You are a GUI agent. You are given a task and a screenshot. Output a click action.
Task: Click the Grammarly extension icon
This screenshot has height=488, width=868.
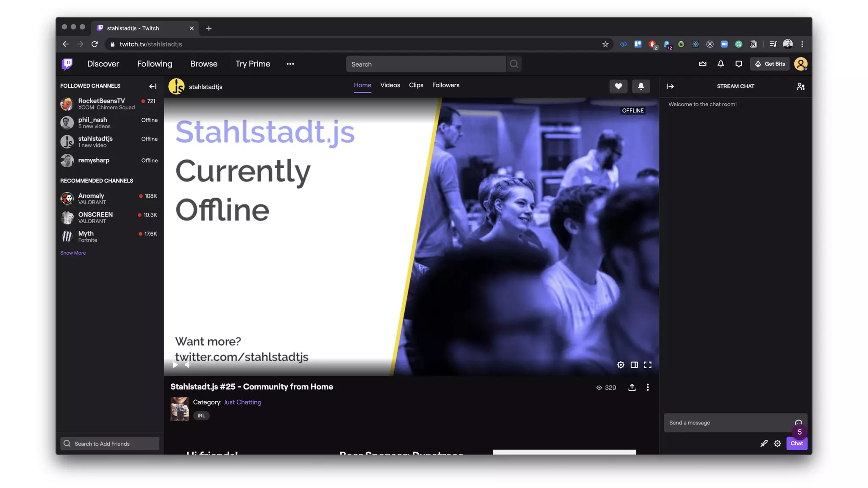(739, 44)
